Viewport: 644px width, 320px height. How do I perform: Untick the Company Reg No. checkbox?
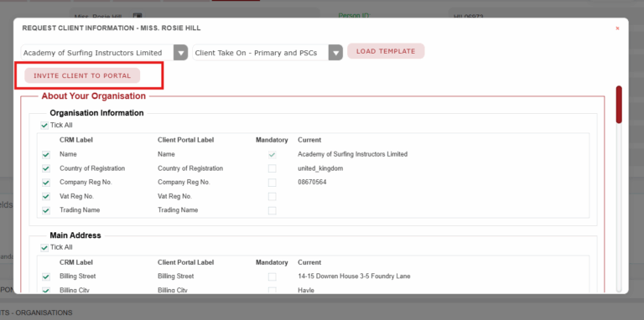click(46, 183)
